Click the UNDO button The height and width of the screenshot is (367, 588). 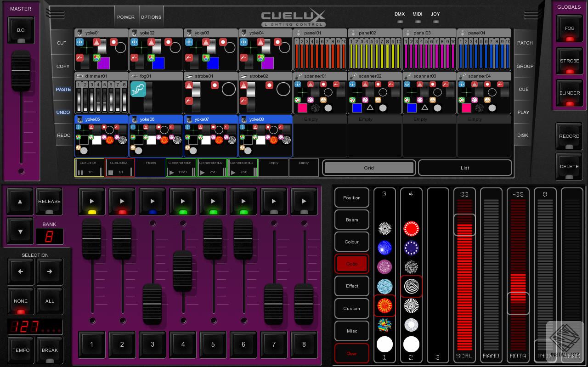pos(63,113)
